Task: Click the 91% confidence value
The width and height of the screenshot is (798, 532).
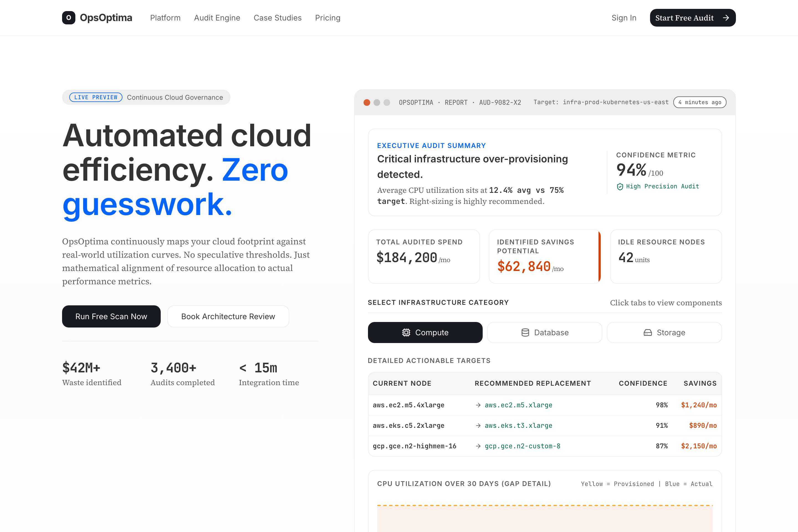Action: tap(662, 426)
